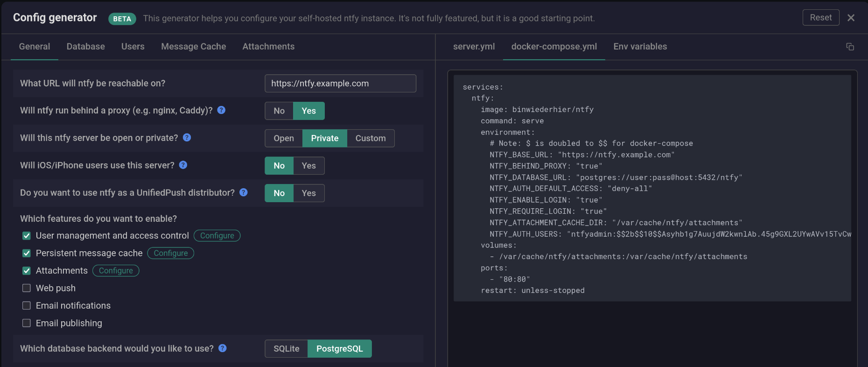Set server access to Private

[x=325, y=138]
